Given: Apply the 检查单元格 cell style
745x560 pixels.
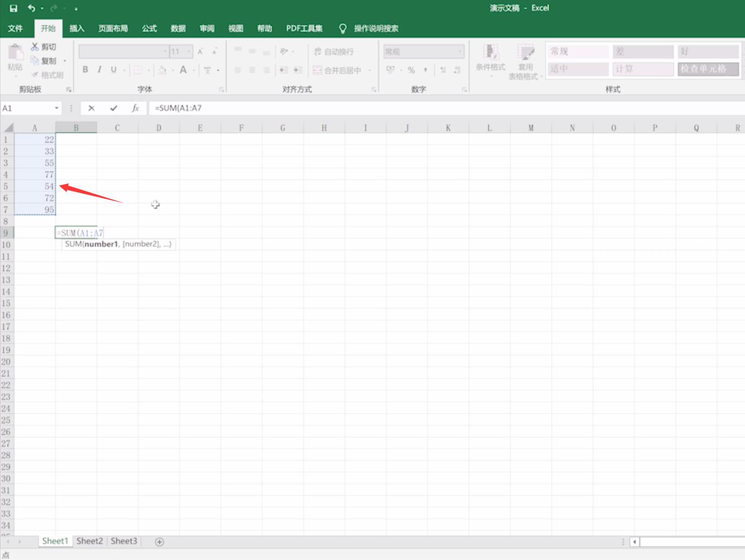Looking at the screenshot, I should pyautogui.click(x=708, y=69).
